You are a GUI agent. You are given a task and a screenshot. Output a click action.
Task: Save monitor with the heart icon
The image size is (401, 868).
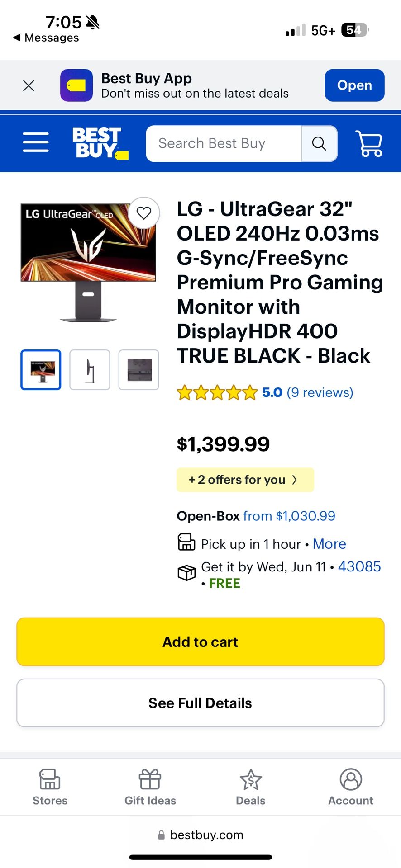[x=144, y=213]
